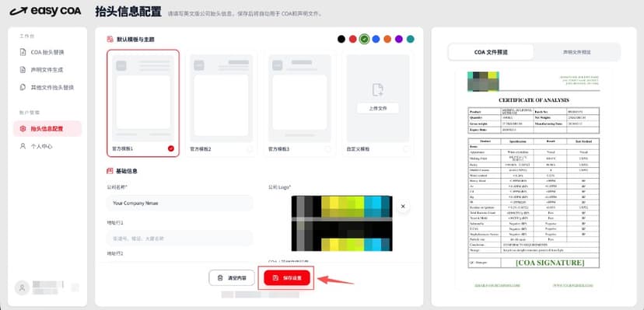Open 抬头信息配置 in the sidebar
The width and height of the screenshot is (644, 310).
(47, 129)
